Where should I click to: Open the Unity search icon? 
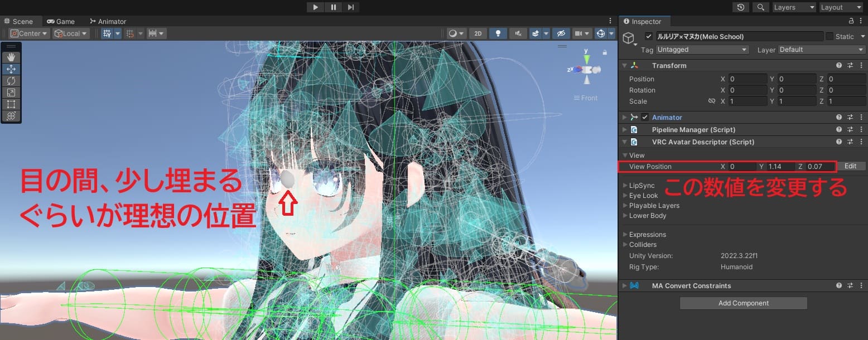(760, 7)
